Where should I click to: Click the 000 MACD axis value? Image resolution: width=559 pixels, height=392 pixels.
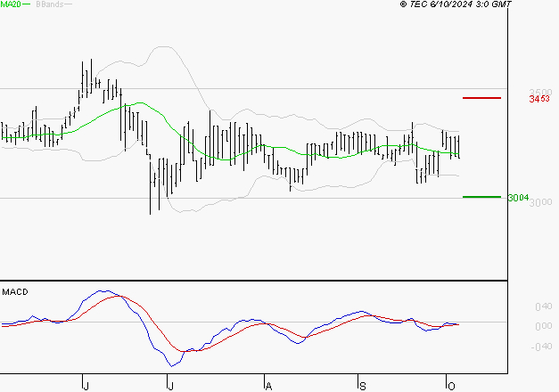544,326
